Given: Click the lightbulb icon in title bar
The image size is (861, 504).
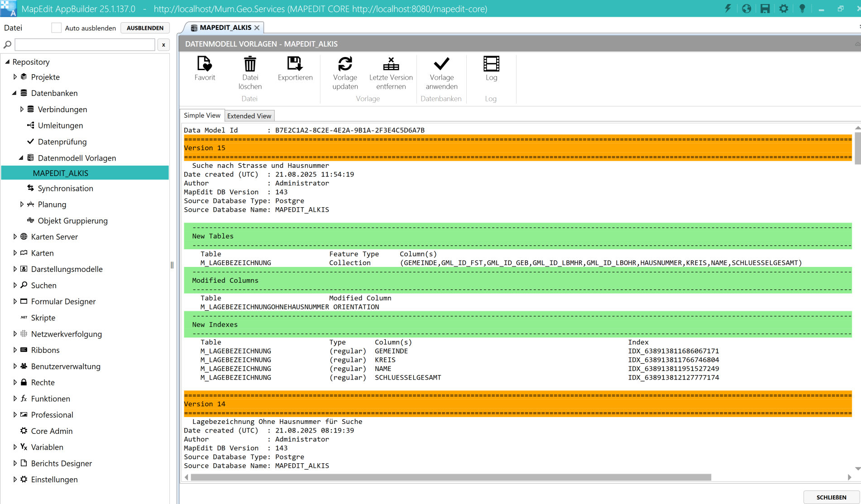Looking at the screenshot, I should [802, 9].
